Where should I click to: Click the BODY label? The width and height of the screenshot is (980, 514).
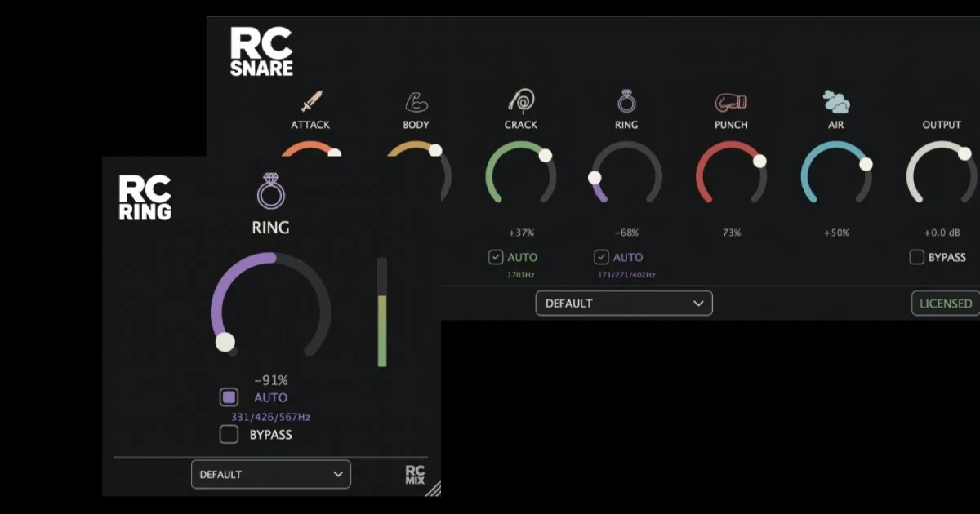point(416,125)
